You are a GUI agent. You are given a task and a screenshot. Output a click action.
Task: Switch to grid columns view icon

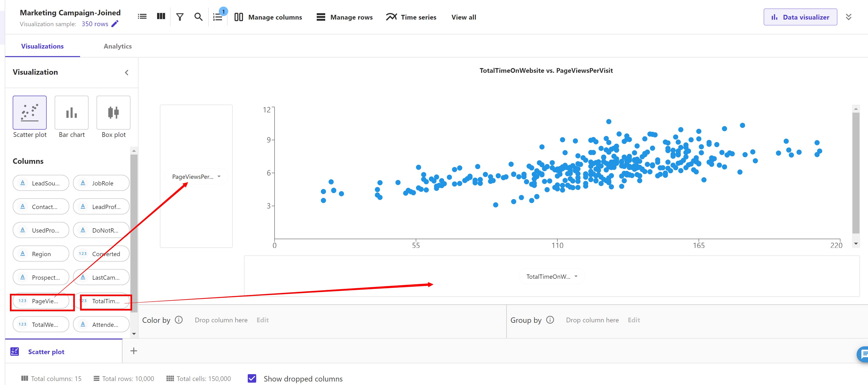tap(161, 16)
